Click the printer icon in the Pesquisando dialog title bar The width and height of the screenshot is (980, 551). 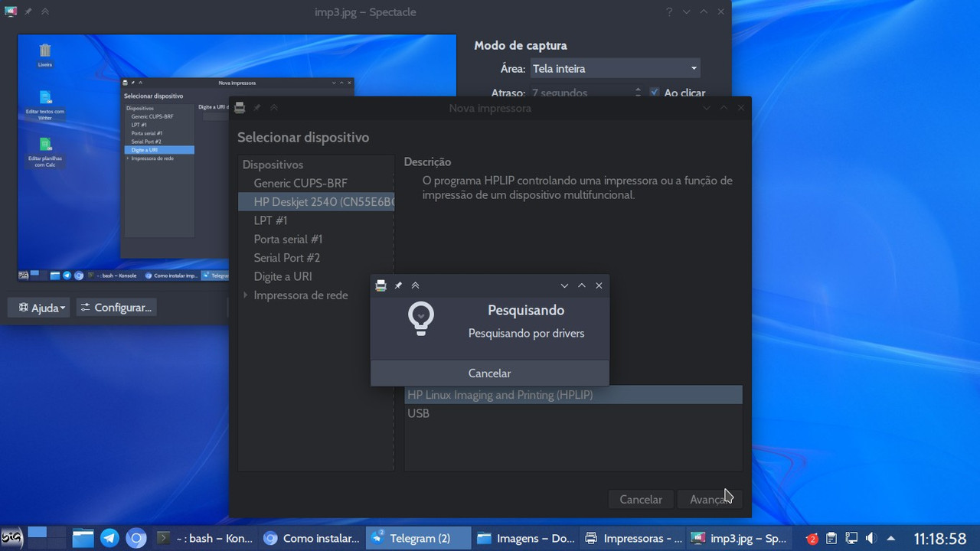pyautogui.click(x=381, y=285)
